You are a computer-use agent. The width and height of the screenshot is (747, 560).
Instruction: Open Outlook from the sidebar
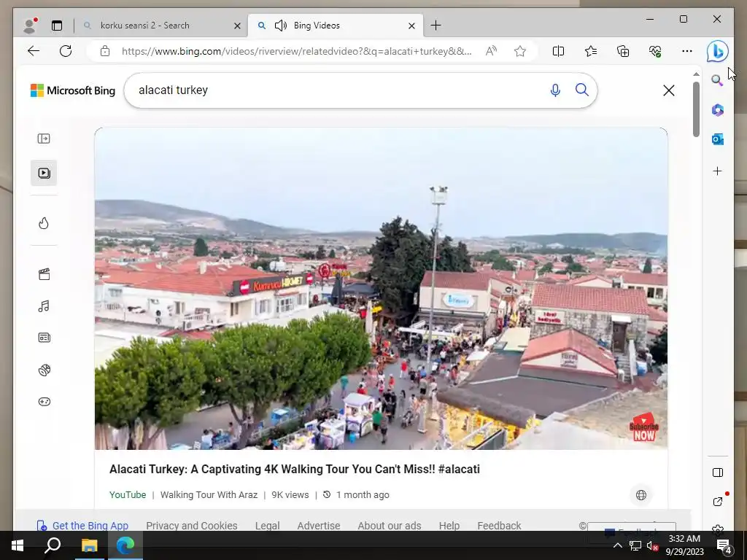pos(718,139)
